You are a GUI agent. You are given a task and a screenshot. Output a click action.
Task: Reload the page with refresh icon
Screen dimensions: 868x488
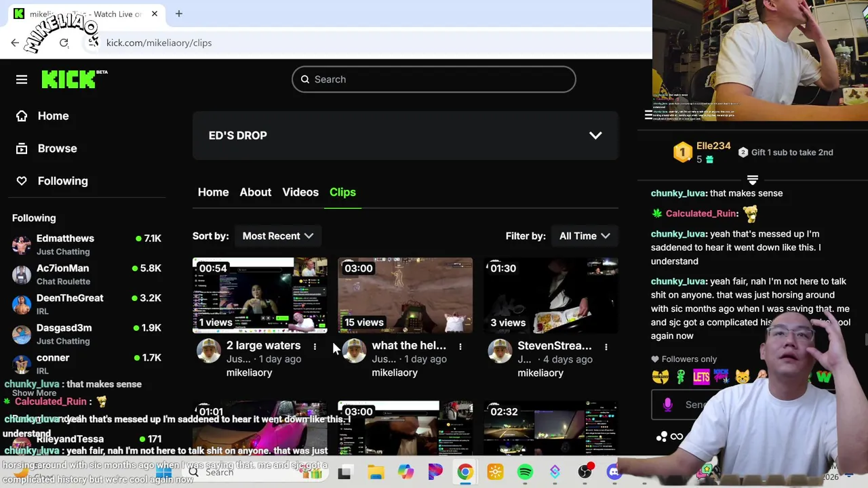point(64,43)
